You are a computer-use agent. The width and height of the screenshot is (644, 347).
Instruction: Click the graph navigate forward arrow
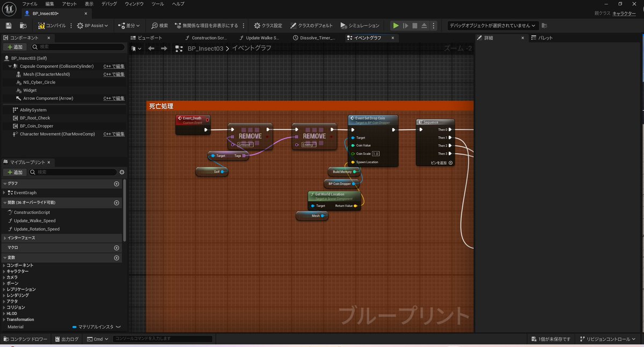(164, 48)
